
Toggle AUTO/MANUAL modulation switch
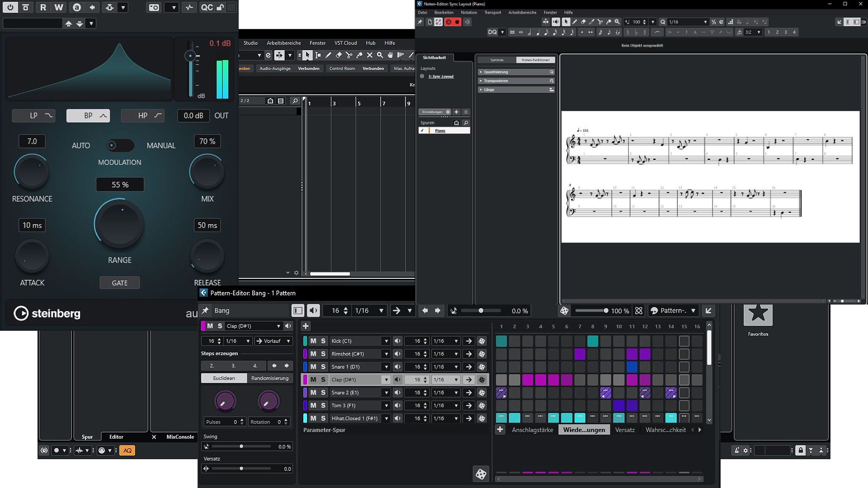(x=120, y=145)
